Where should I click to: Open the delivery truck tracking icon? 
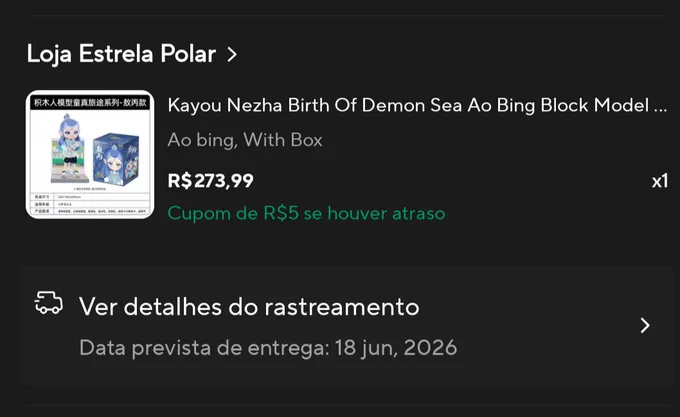coord(49,303)
